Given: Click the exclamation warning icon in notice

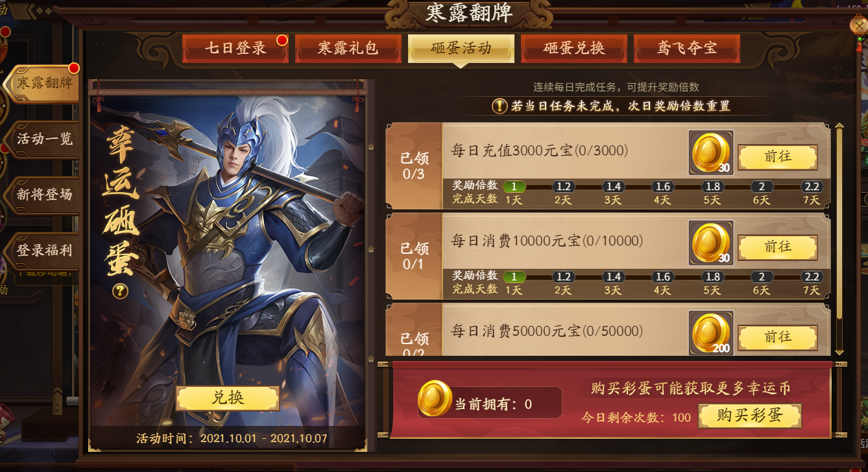Looking at the screenshot, I should pyautogui.click(x=500, y=106).
